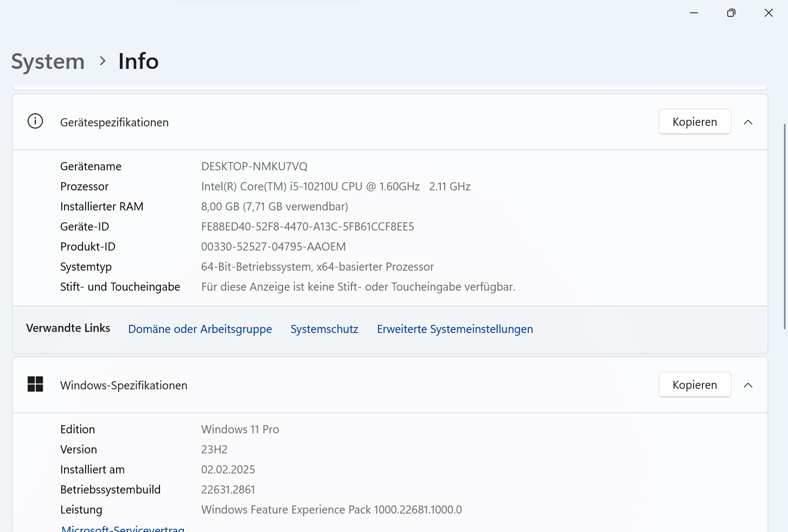Image resolution: width=788 pixels, height=532 pixels.
Task: Click the Leistung label
Action: point(81,510)
